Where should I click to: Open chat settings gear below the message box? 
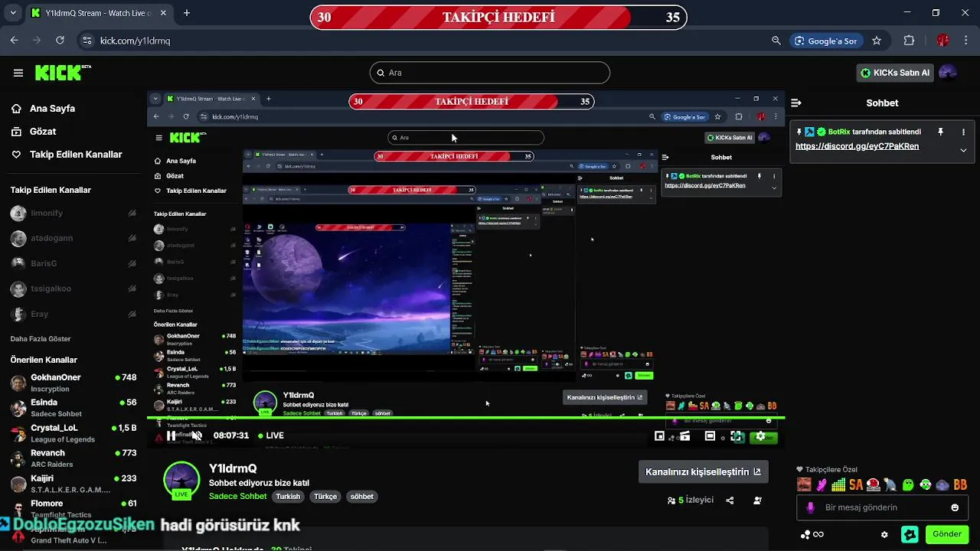pos(884,534)
